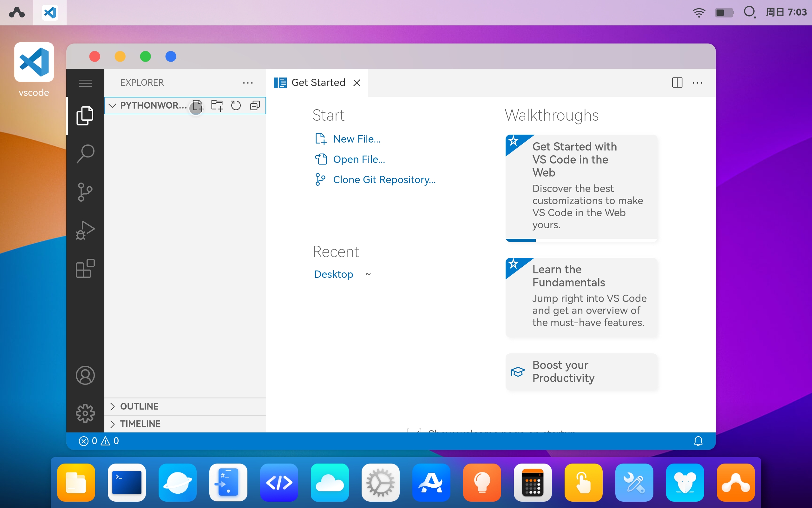
Task: Click New File icon in Explorer header
Action: 198,105
